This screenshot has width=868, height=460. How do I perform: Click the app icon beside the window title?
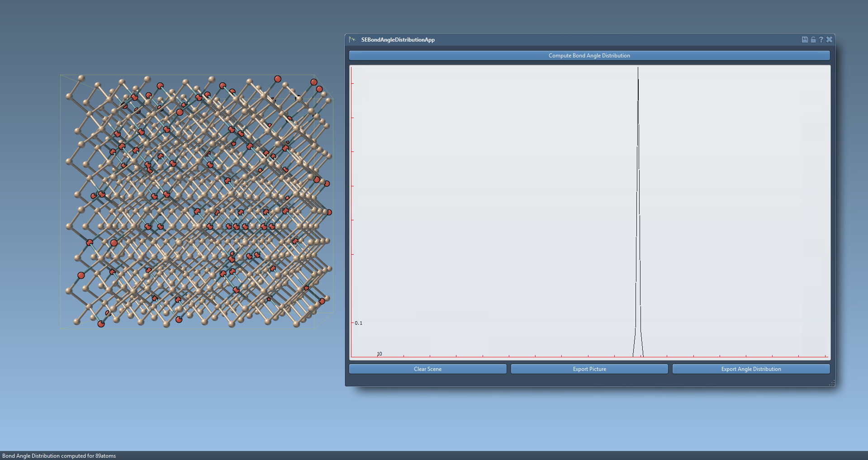coord(353,40)
